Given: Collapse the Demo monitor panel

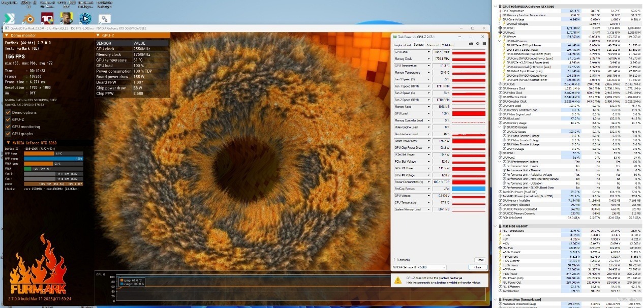Looking at the screenshot, I should click(7, 36).
